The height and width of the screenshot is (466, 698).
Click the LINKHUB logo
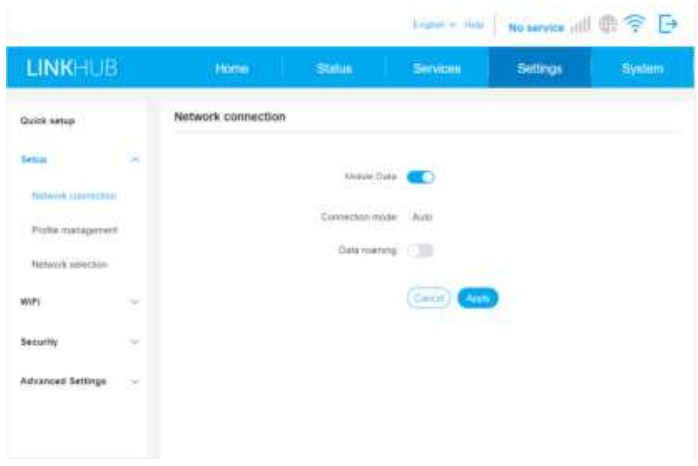click(x=69, y=68)
